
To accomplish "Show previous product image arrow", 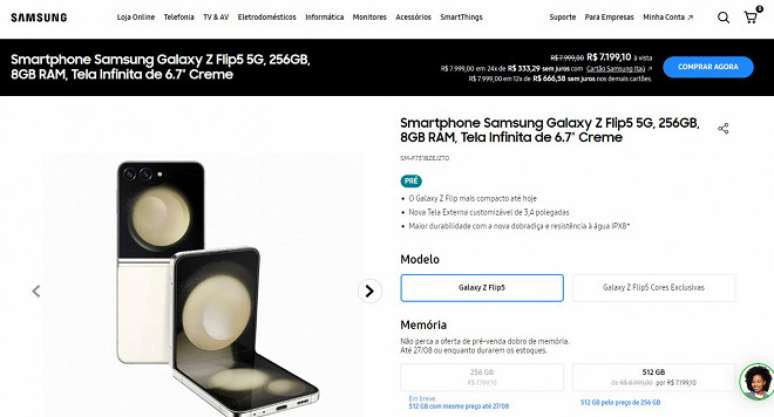I will [36, 291].
